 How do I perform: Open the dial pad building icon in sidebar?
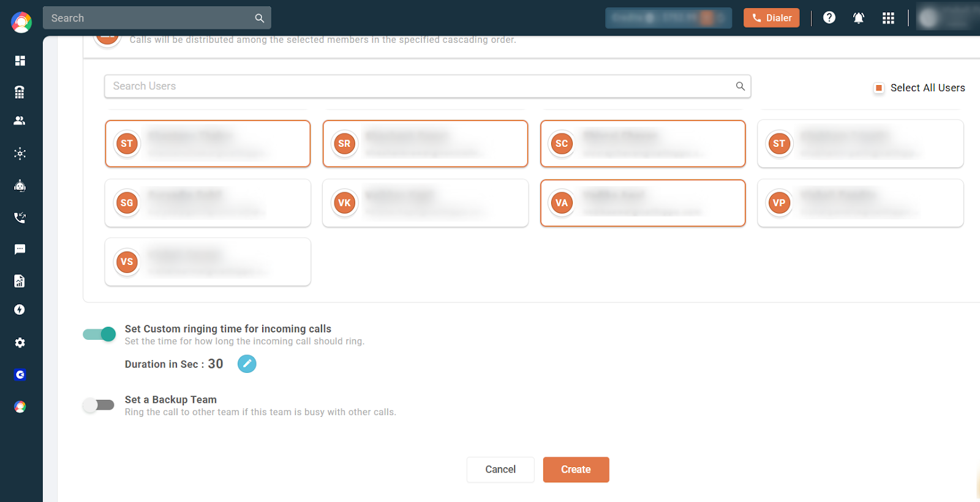(20, 92)
